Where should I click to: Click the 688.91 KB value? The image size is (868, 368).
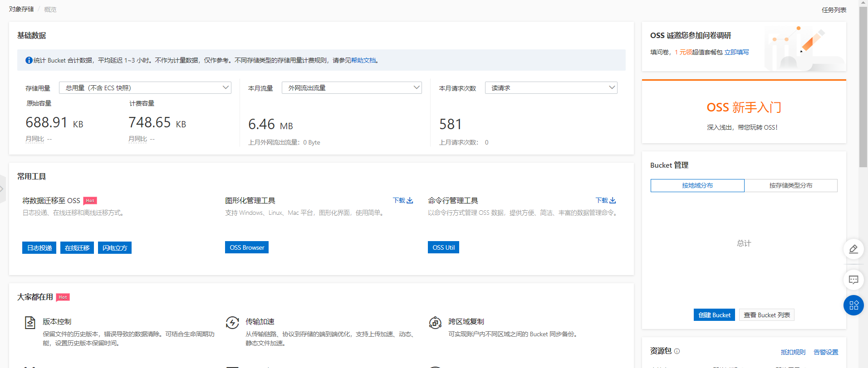click(x=54, y=122)
